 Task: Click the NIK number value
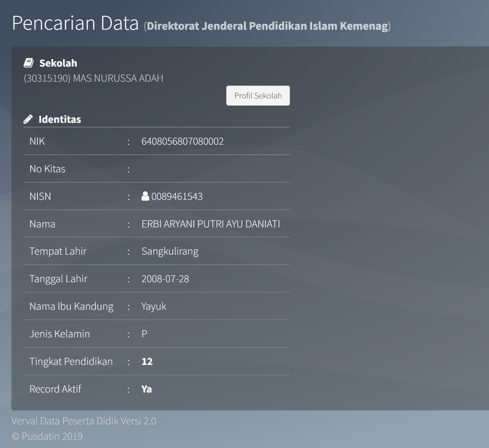tap(182, 141)
